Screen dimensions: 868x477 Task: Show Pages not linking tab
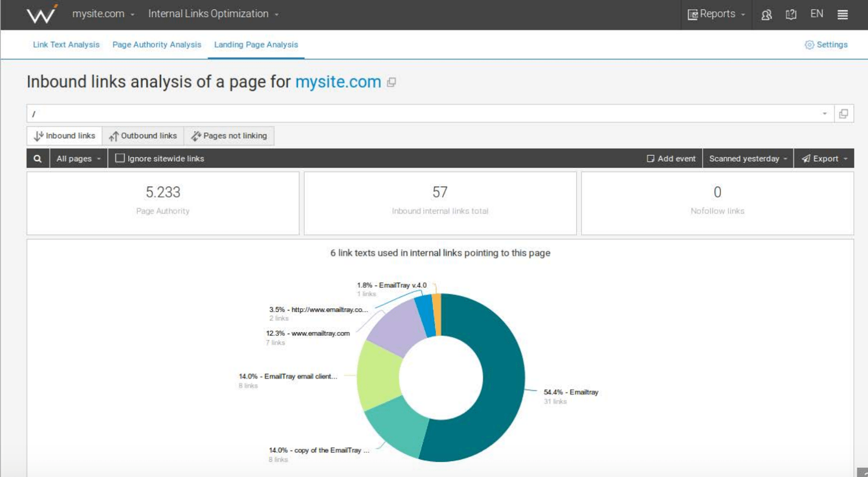click(229, 136)
